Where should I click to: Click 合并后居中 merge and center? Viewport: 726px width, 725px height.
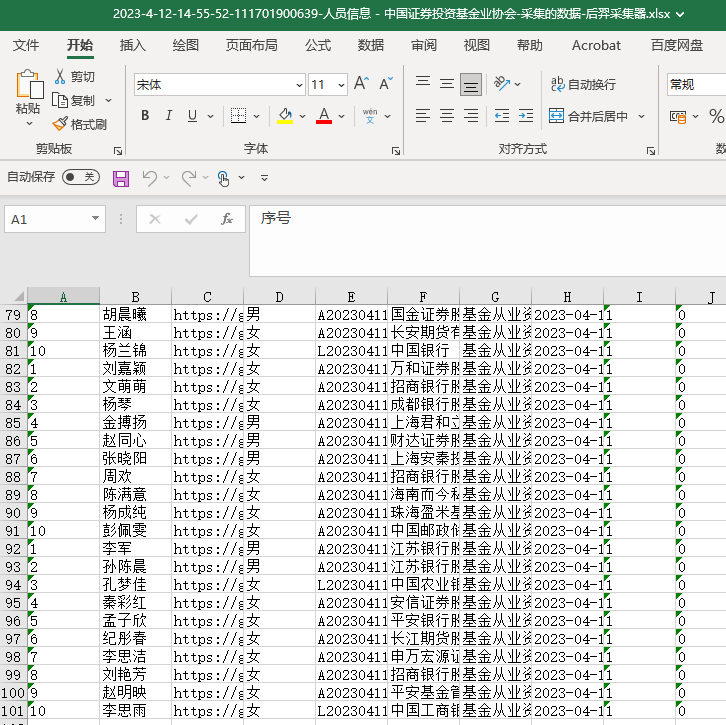point(588,116)
